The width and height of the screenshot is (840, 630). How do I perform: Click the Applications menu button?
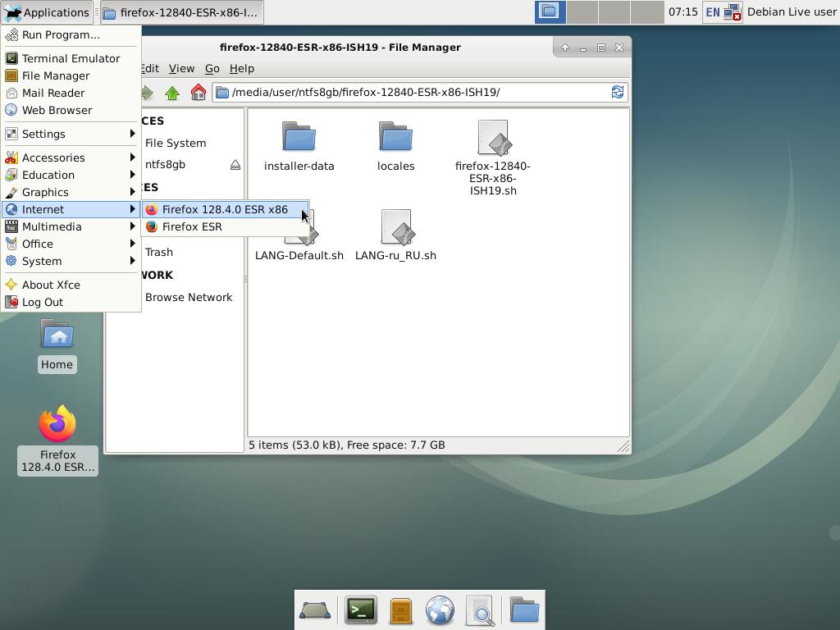pos(47,12)
